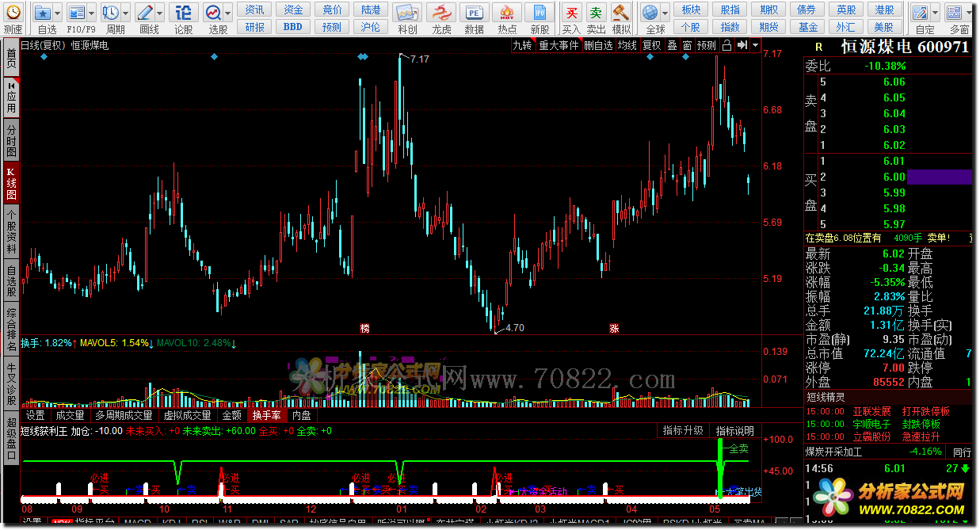Screen dimensions: 980x530
Task: Toggle 均线 moving averages
Action: (627, 45)
